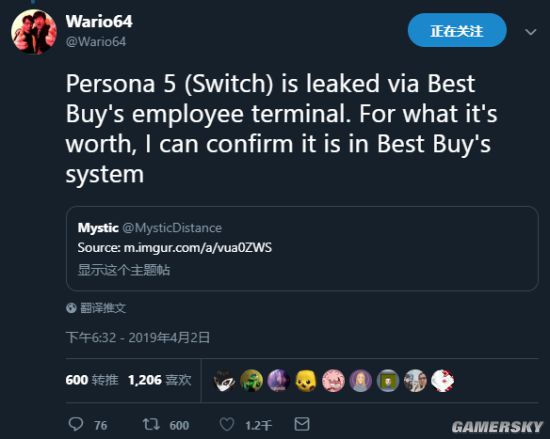
Task: Click the globe translate tweet icon
Action: (71, 308)
